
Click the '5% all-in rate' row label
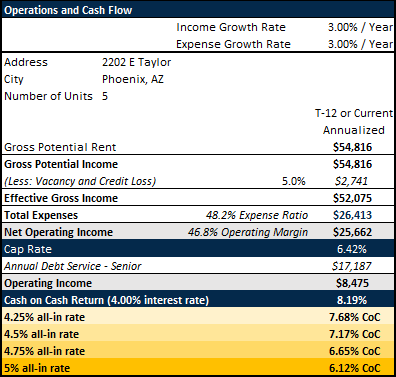(37, 368)
